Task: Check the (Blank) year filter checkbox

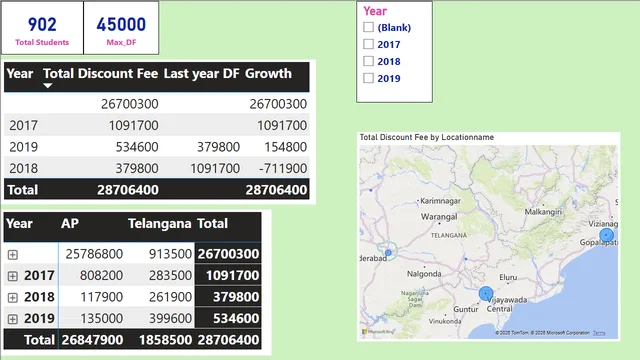Action: [x=368, y=27]
